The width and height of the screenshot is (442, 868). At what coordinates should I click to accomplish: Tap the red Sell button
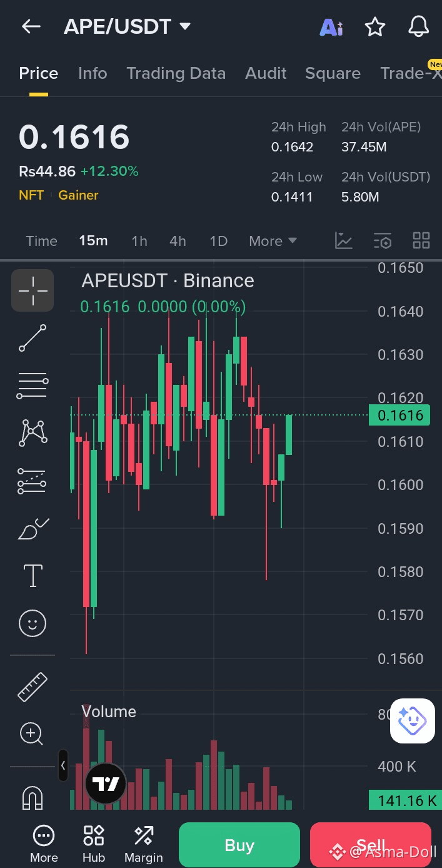371,845
